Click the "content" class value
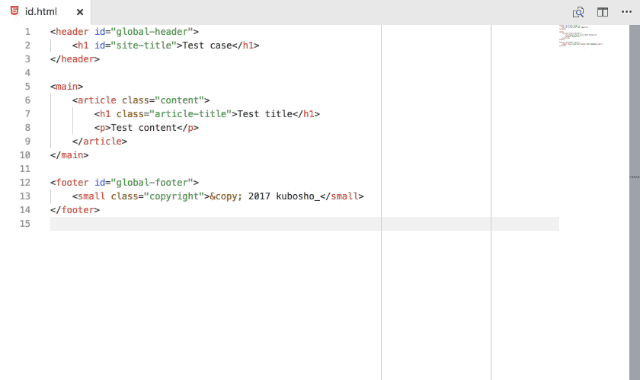The width and height of the screenshot is (640, 380). pyautogui.click(x=179, y=100)
